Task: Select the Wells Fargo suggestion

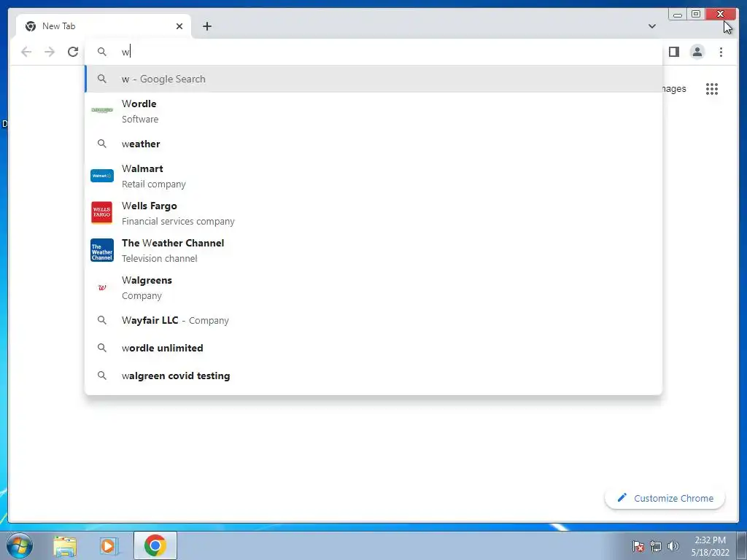Action: (373, 214)
